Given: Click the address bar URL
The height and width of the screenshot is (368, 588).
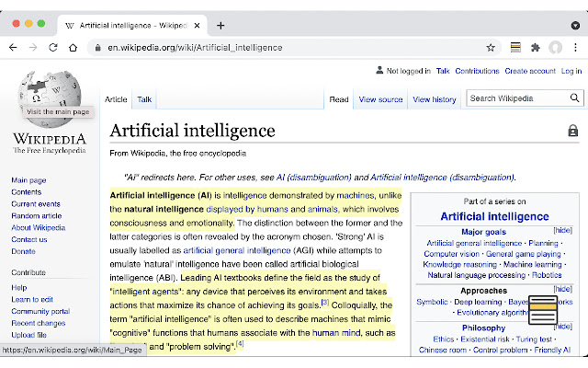Looking at the screenshot, I should [195, 48].
